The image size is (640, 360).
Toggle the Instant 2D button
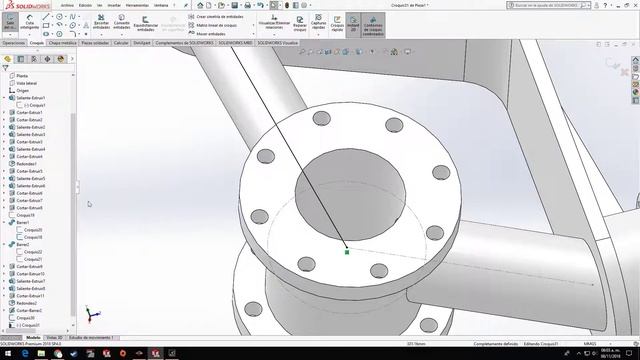[x=353, y=24]
